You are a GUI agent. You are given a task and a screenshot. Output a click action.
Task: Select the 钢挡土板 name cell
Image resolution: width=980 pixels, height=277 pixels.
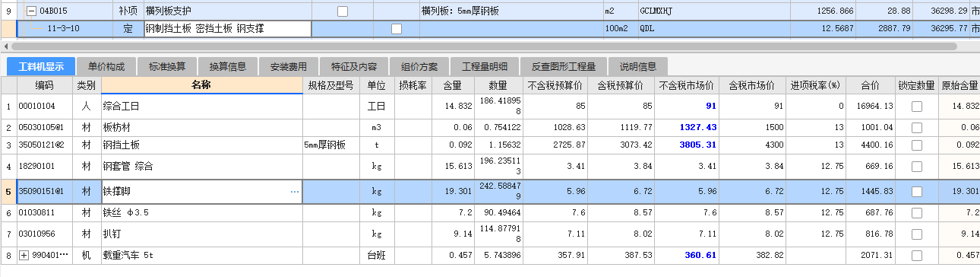coord(201,145)
